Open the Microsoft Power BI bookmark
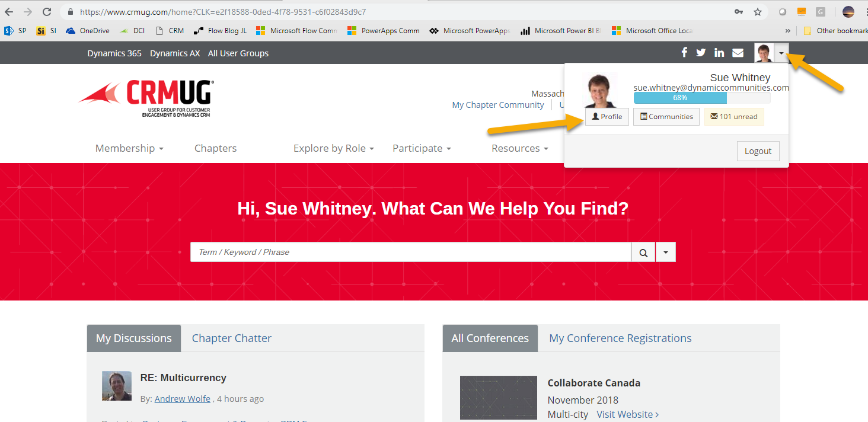 (560, 31)
